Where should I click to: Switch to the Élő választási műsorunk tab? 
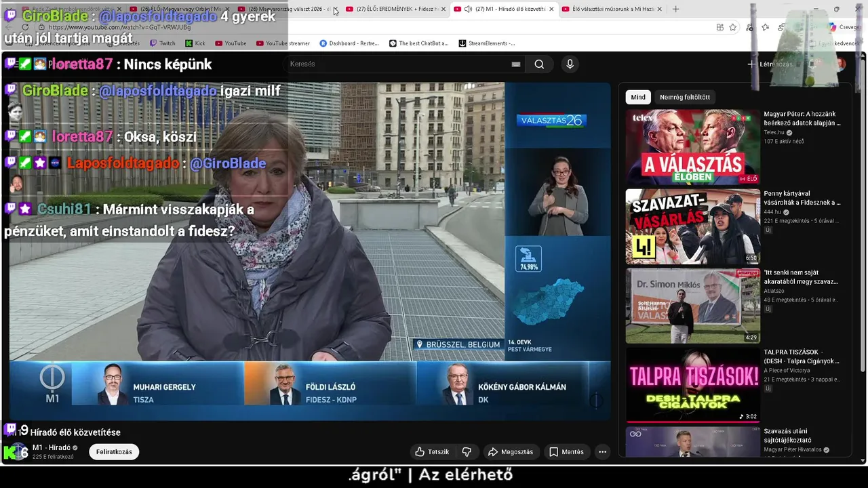(612, 9)
